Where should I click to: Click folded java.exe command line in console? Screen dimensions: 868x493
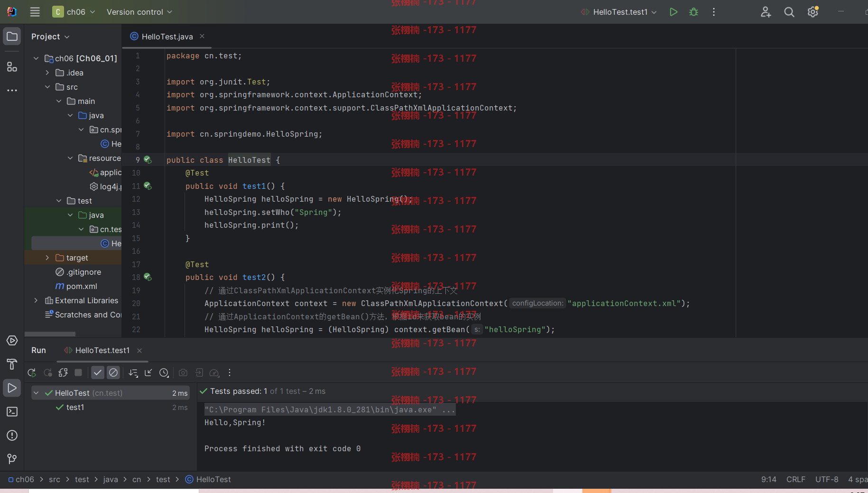(x=330, y=409)
